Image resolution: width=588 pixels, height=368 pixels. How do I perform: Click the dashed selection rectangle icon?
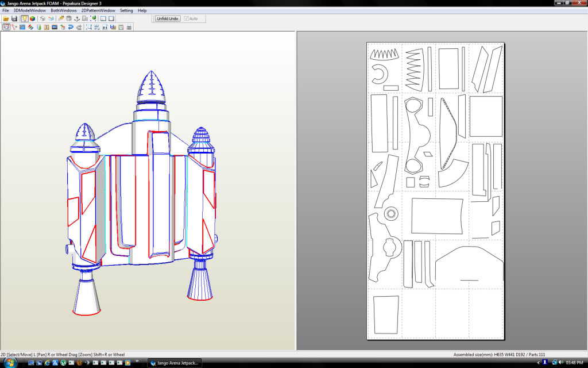click(89, 27)
